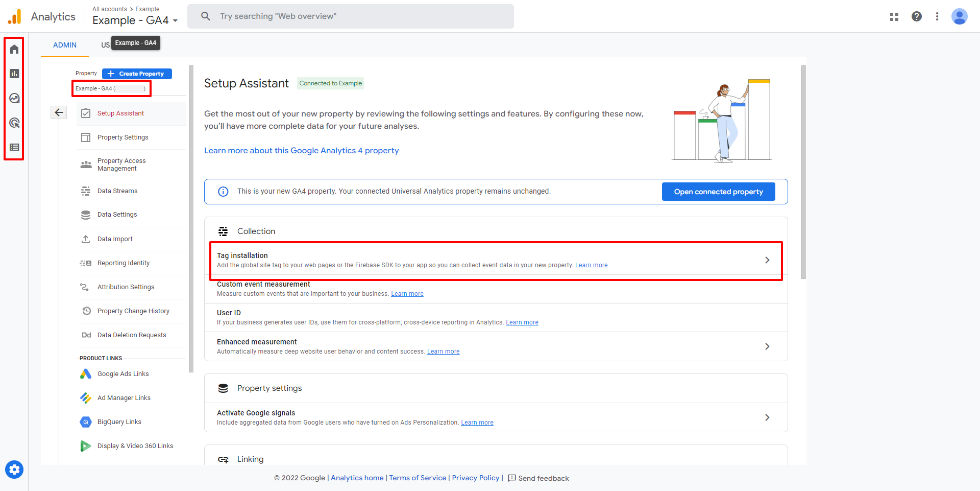Click the Create Property button
This screenshot has width=980, height=491.
[x=137, y=74]
